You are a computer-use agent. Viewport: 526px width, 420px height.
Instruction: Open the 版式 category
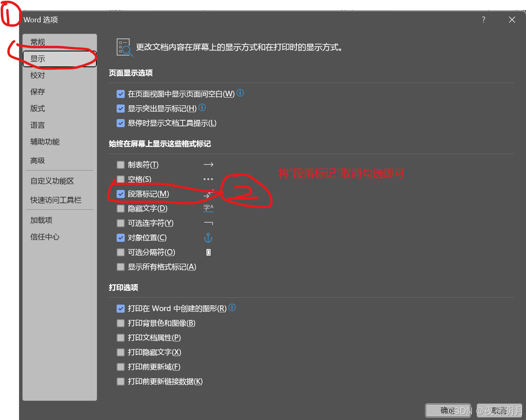point(60,109)
